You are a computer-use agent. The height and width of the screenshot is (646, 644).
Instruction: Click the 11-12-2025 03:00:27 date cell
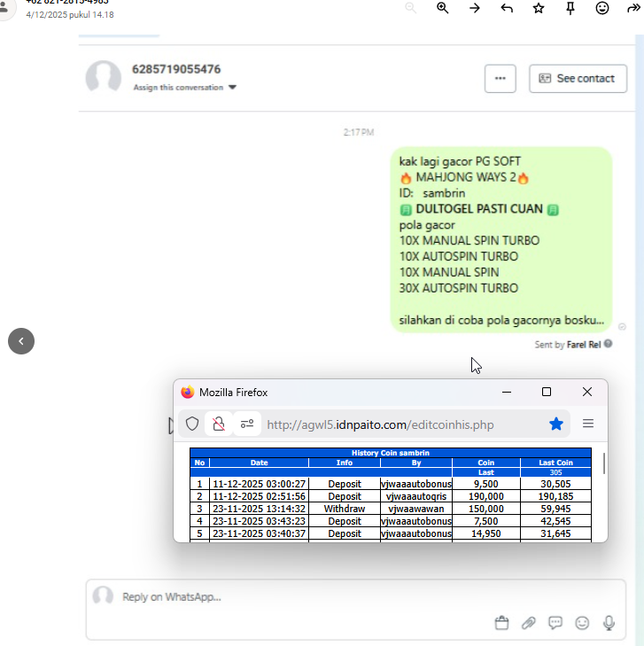259,484
